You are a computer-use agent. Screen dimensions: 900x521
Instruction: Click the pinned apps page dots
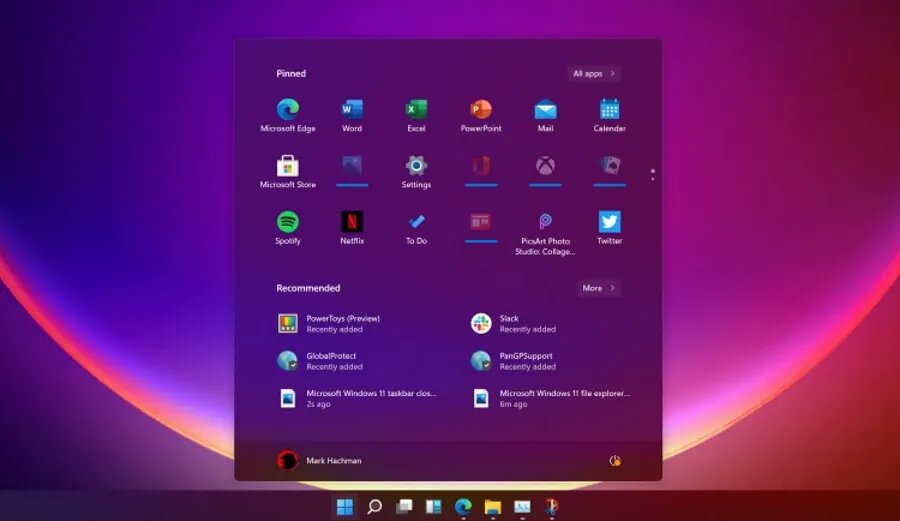[x=653, y=175]
